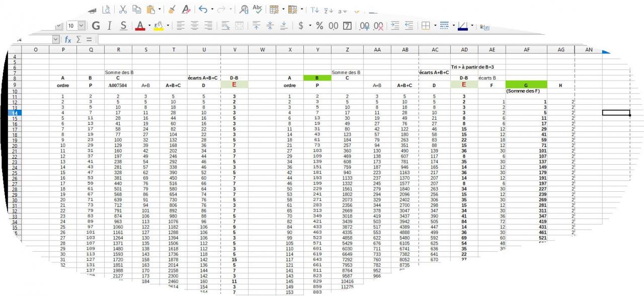Click the Formula equals sign icon
The width and height of the screenshot is (644, 296).
click(89, 39)
